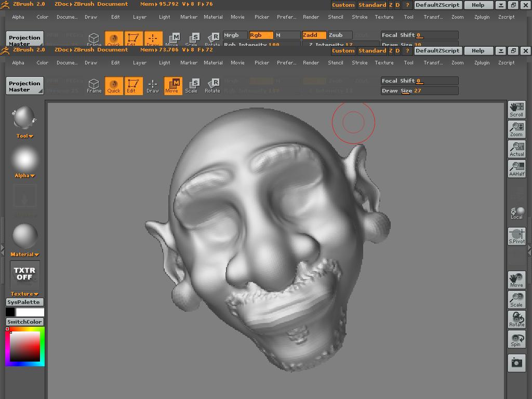Screen dimensions: 532x399
Task: Select the white main color swatch
Action: [x=30, y=312]
